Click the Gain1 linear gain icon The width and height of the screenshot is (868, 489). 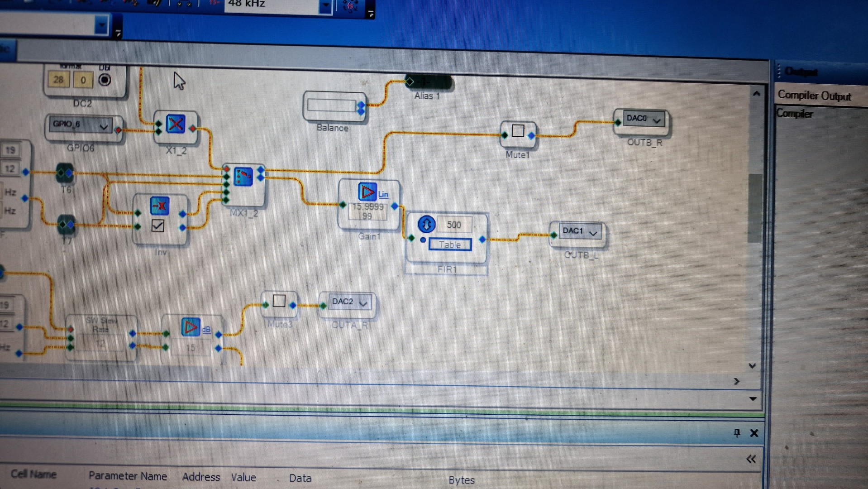367,192
